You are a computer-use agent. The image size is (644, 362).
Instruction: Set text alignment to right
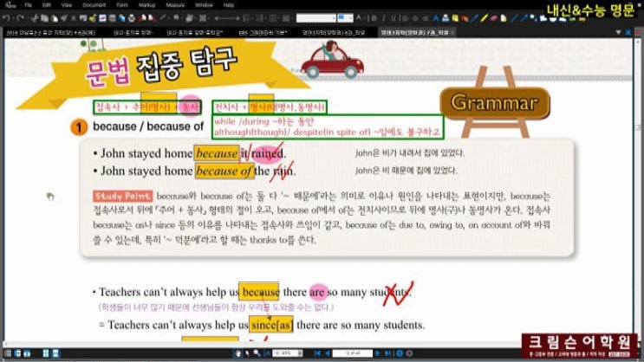[425, 18]
